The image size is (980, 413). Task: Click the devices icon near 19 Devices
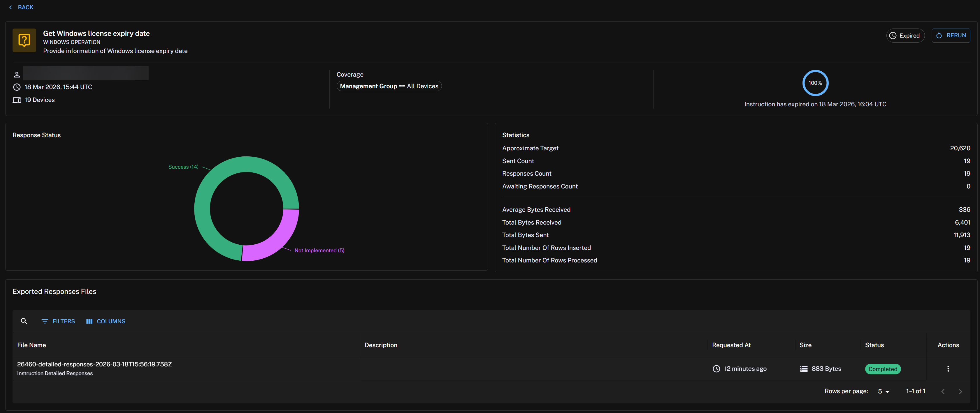point(17,100)
